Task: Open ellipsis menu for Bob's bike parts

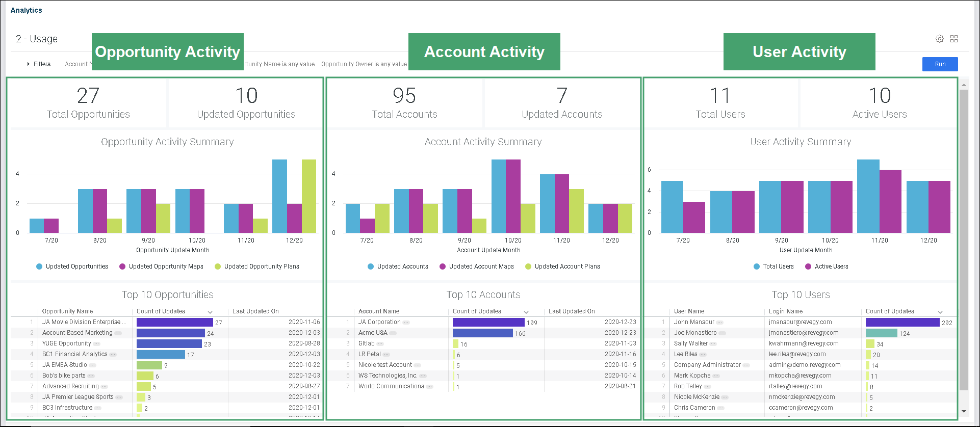Action: 91,376
